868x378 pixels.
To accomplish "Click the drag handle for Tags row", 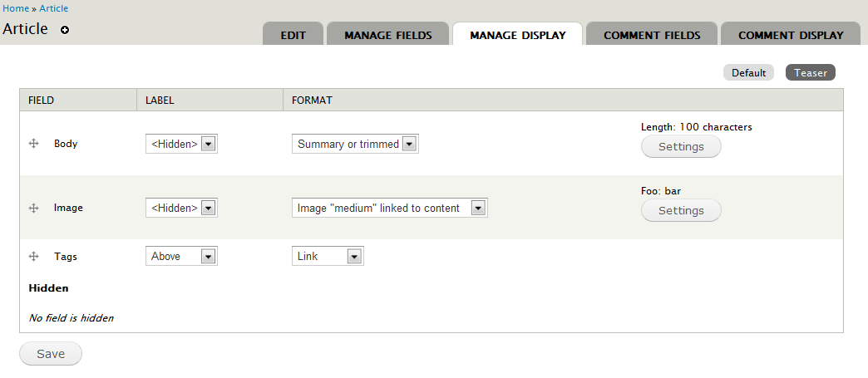I will click(34, 257).
